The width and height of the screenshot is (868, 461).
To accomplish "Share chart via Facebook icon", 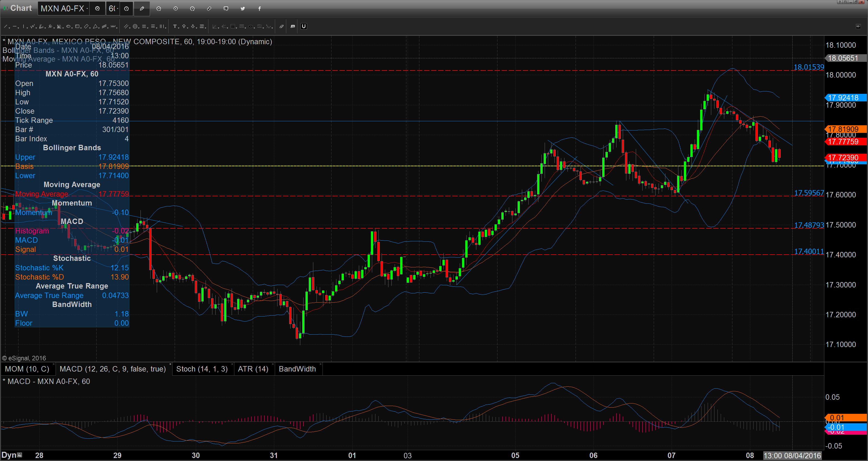I will pyautogui.click(x=260, y=8).
